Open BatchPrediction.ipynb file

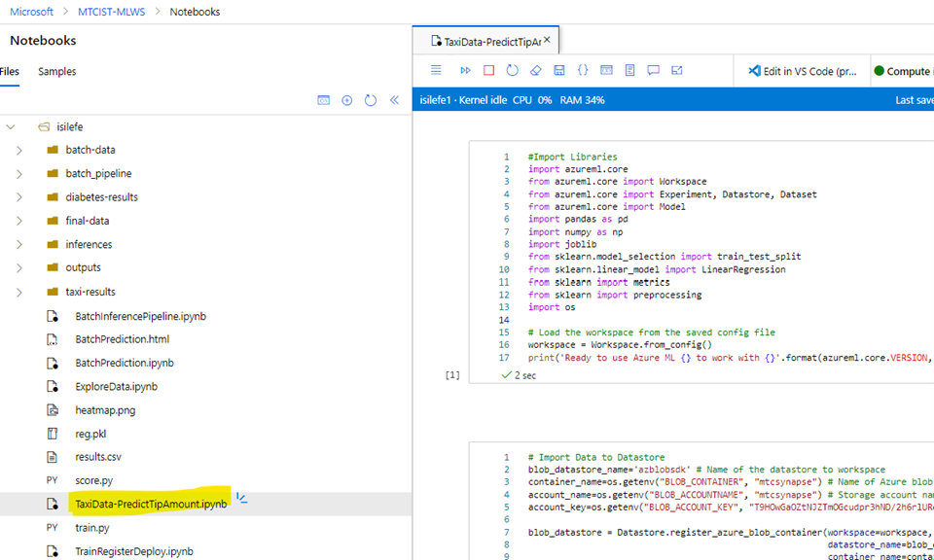125,363
